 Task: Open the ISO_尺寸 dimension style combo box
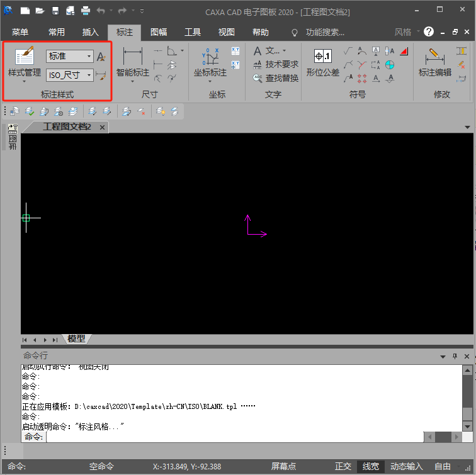pos(69,75)
